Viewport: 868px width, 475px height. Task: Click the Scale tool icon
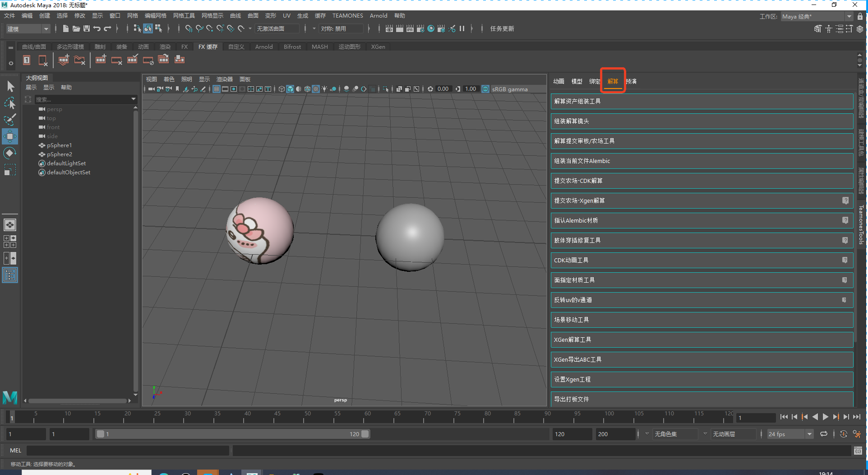point(9,170)
